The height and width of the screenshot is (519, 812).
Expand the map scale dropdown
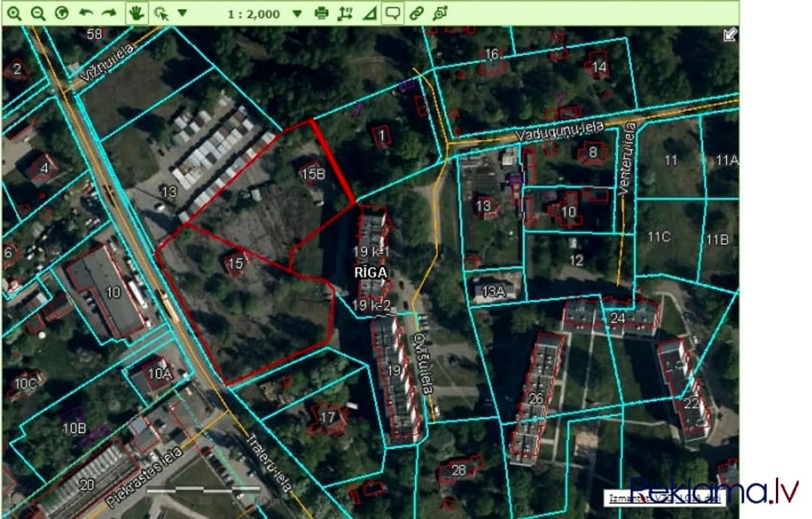[x=297, y=14]
